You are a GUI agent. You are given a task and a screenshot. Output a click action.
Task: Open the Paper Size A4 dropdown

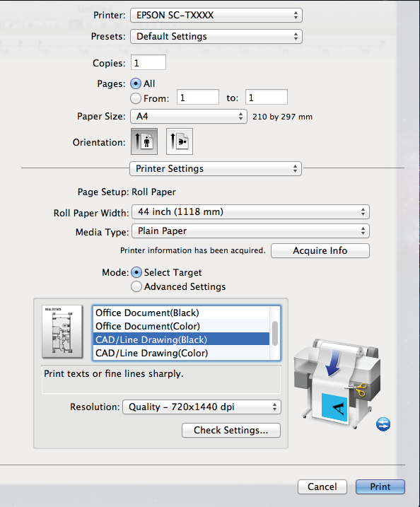click(189, 116)
